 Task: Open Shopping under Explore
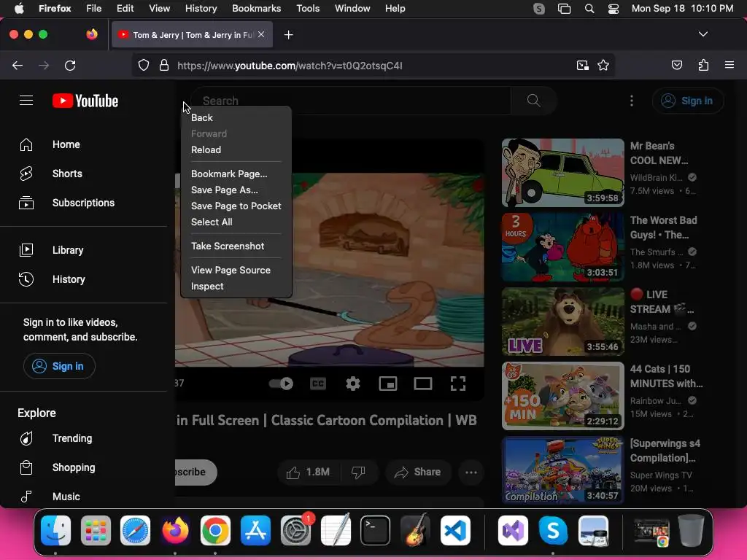click(x=74, y=467)
